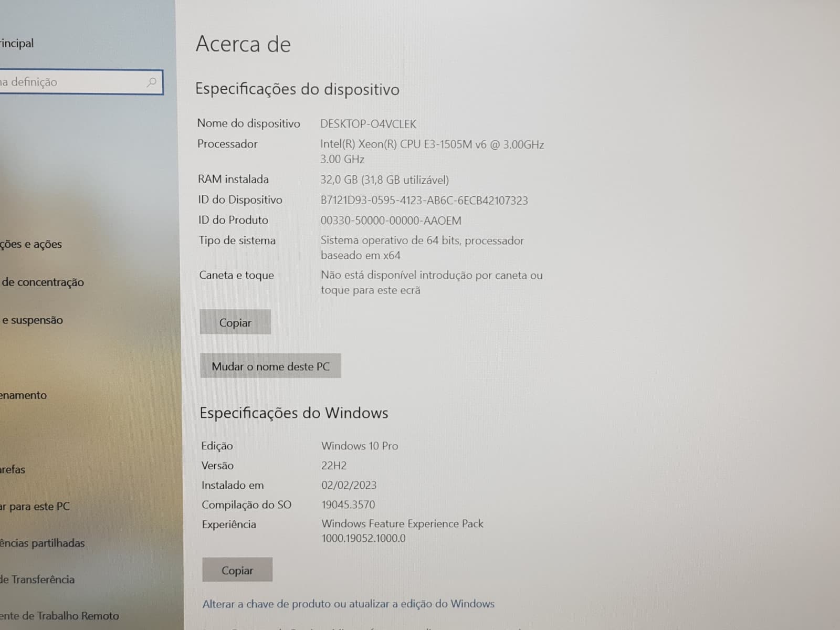The width and height of the screenshot is (840, 630).
Task: Click the search magnifier icon in settings box
Action: pos(152,82)
